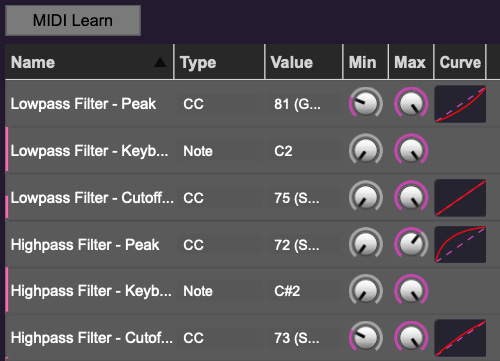Adjust Max knob for Highpass Filter - Peak
Viewport: 500px width, 361px height.
pyautogui.click(x=411, y=244)
